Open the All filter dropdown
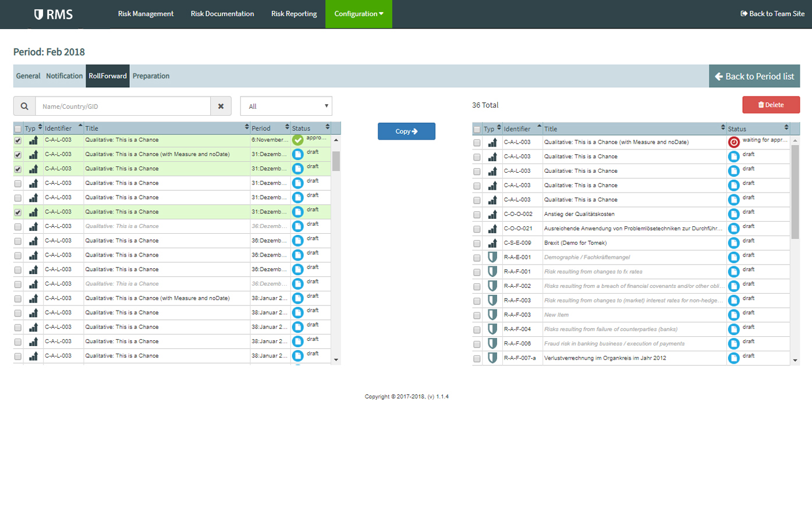This screenshot has width=812, height=520. coord(286,106)
